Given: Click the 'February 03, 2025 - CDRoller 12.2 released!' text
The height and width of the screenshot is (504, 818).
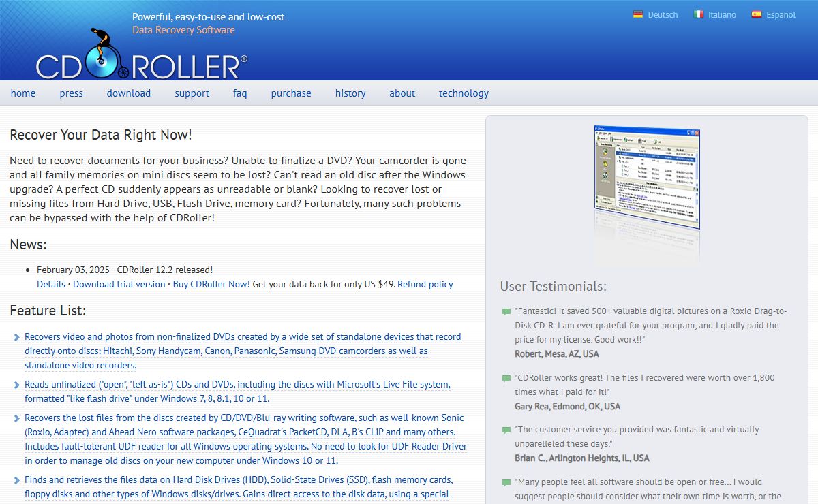Looking at the screenshot, I should [x=125, y=270].
